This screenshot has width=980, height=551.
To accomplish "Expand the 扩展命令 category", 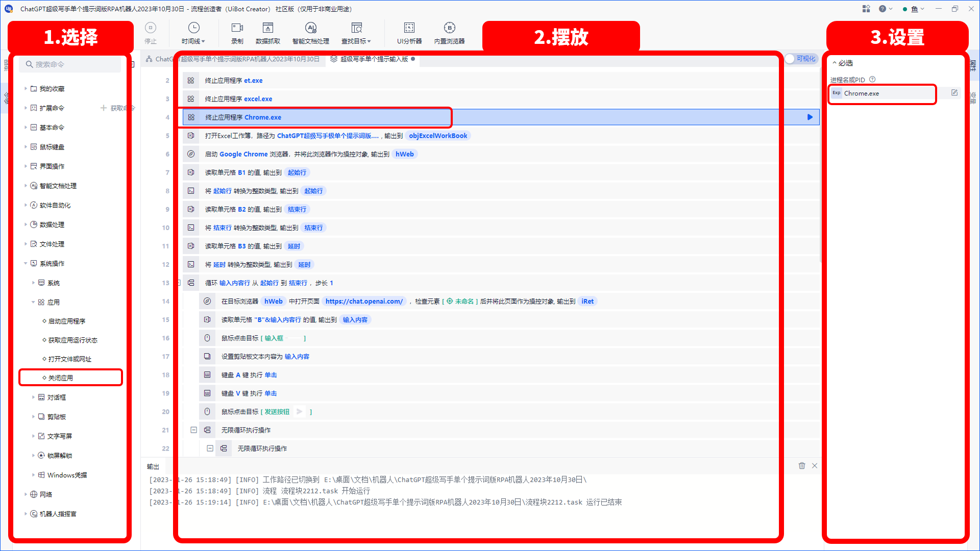I will pyautogui.click(x=26, y=108).
